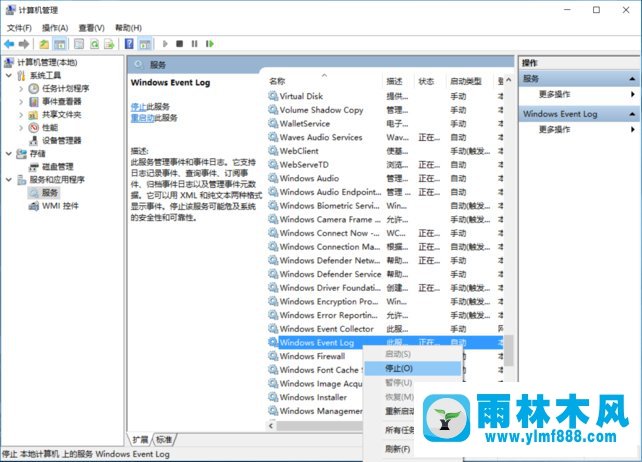Open 更多操作 under Windows Event Log actions
The width and height of the screenshot is (642, 462).
(x=554, y=130)
